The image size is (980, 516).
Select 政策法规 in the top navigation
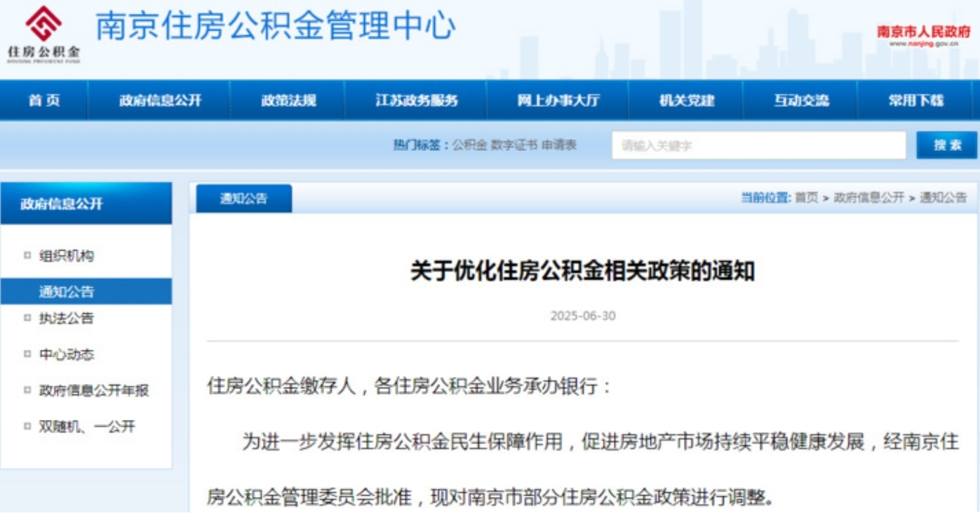[288, 100]
